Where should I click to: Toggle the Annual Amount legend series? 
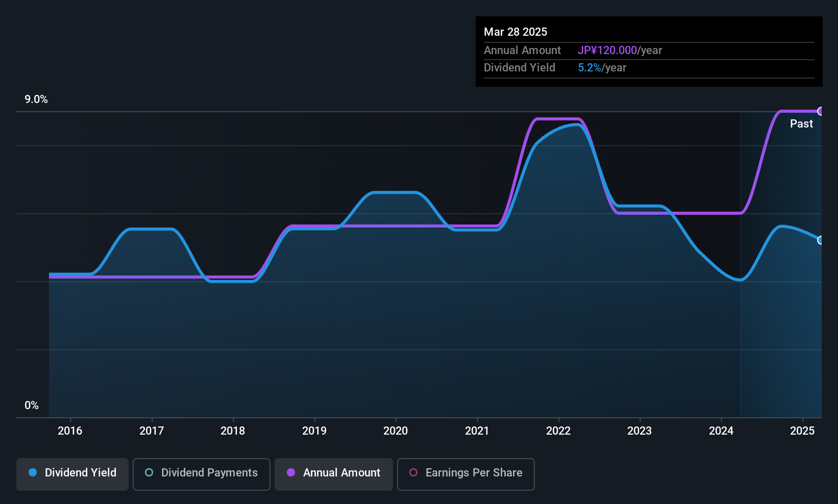coord(334,474)
